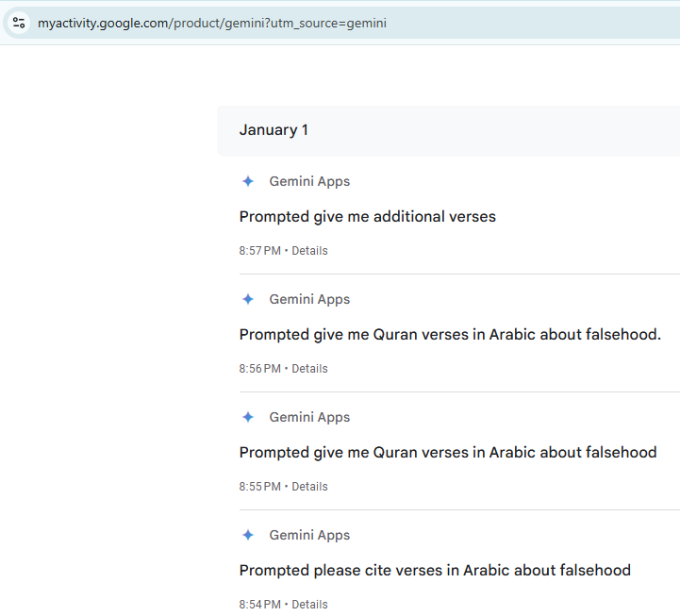
Task: Open Details for the 8:57 PM activity
Action: [x=309, y=251]
